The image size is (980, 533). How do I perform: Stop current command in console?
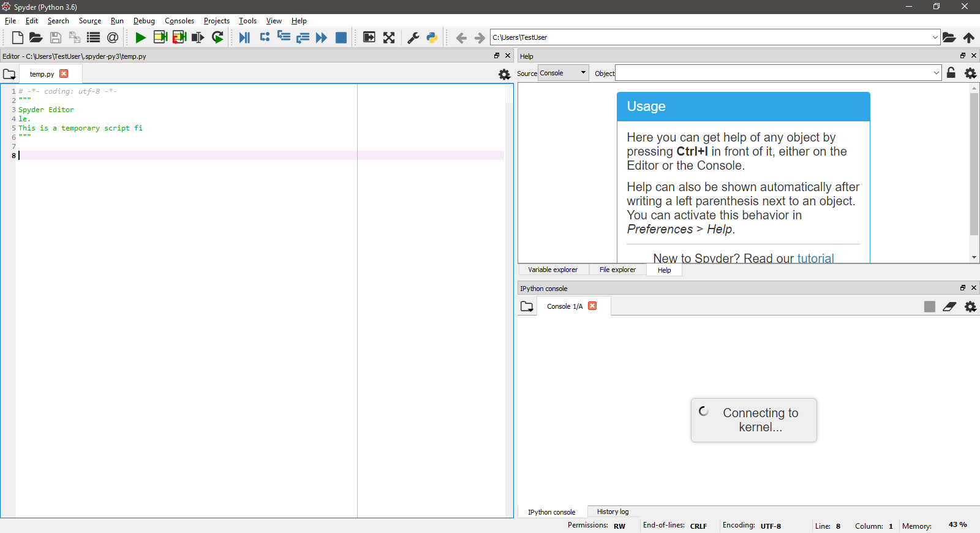[x=930, y=306]
